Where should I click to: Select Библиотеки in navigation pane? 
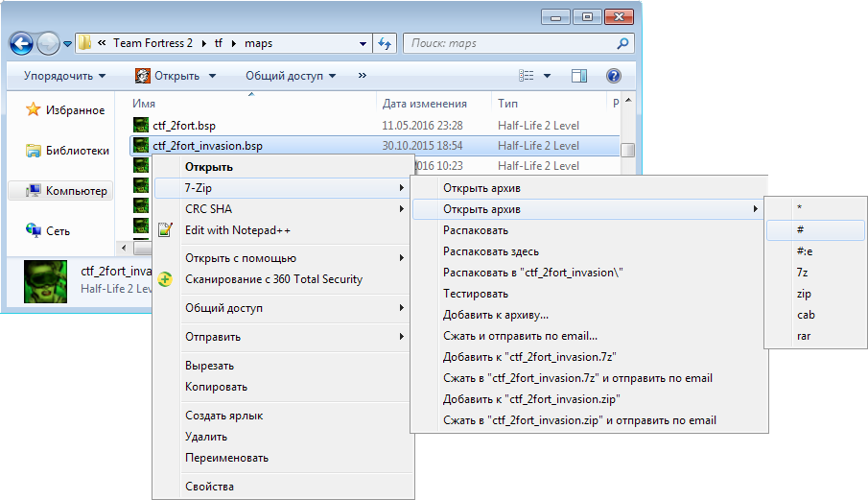(x=67, y=151)
